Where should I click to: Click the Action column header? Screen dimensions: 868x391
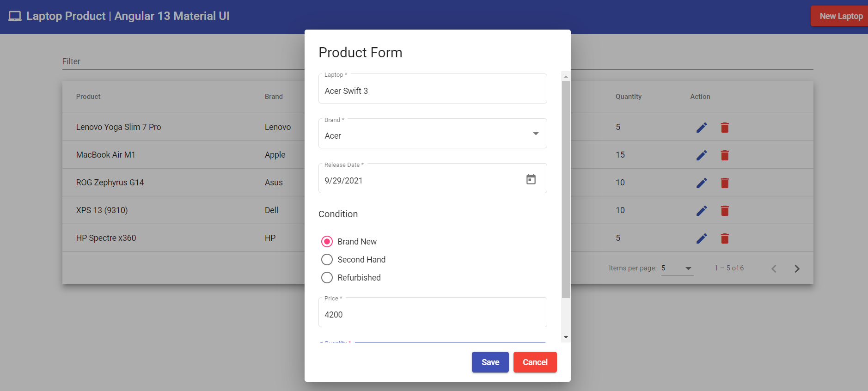click(700, 97)
